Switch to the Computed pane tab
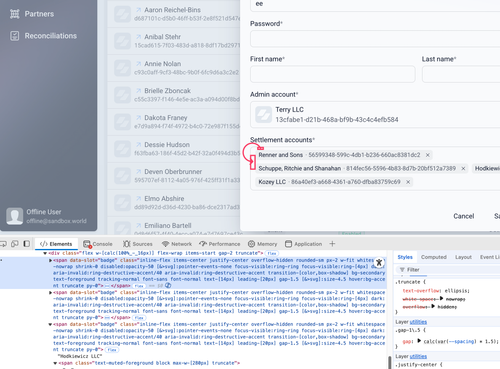500x369 pixels. coord(434,257)
